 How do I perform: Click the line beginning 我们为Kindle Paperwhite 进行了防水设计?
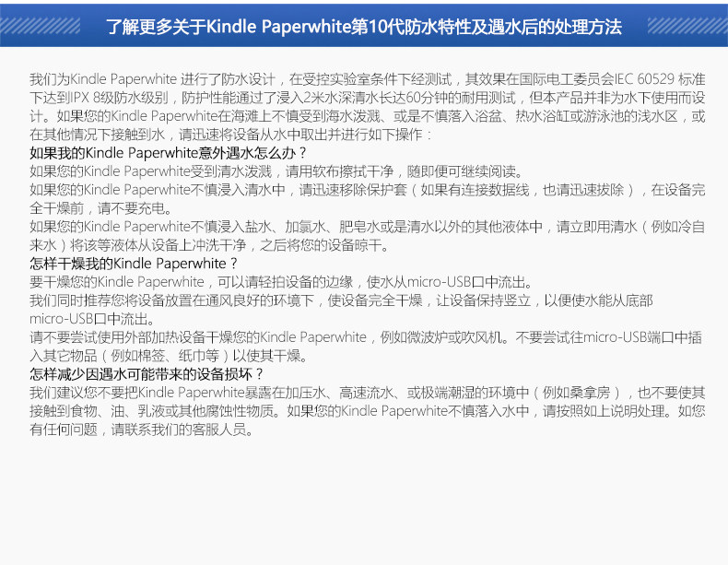click(368, 79)
